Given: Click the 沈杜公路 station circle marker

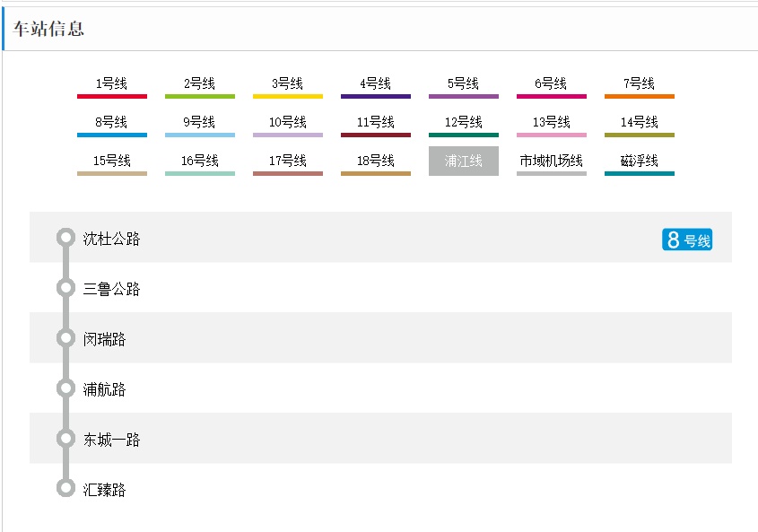Looking at the screenshot, I should pyautogui.click(x=65, y=238).
